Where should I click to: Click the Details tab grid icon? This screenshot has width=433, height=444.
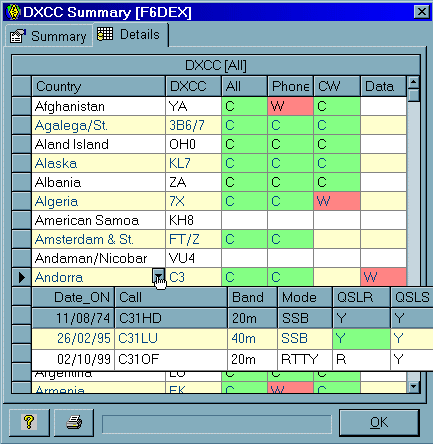pos(105,34)
